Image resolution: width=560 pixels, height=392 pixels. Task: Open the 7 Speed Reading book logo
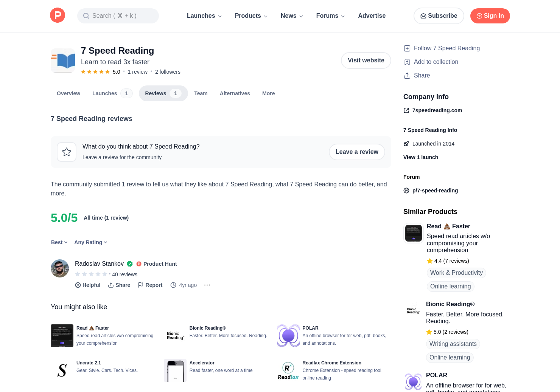click(63, 60)
